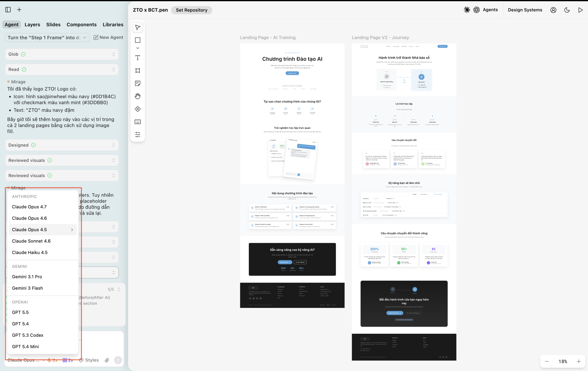Select the Move/Select arrow tool
588x371 pixels.
point(138,27)
